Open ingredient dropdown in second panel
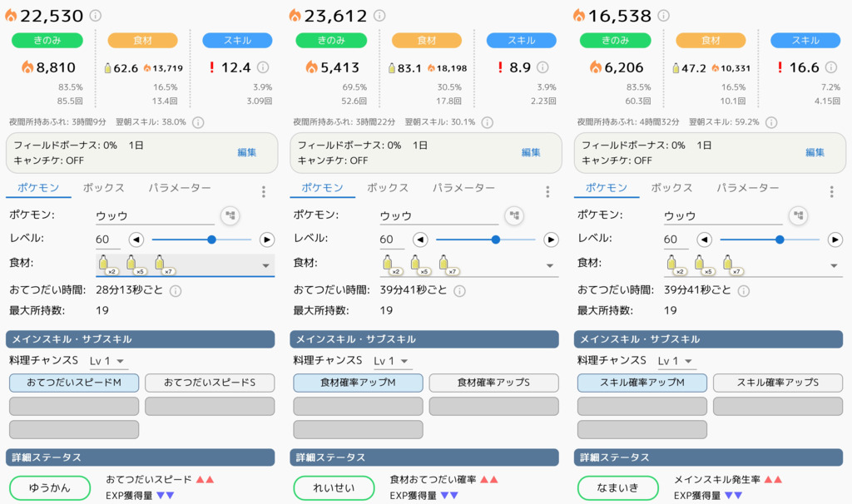Screen dimensions: 852x504 [x=469, y=265]
